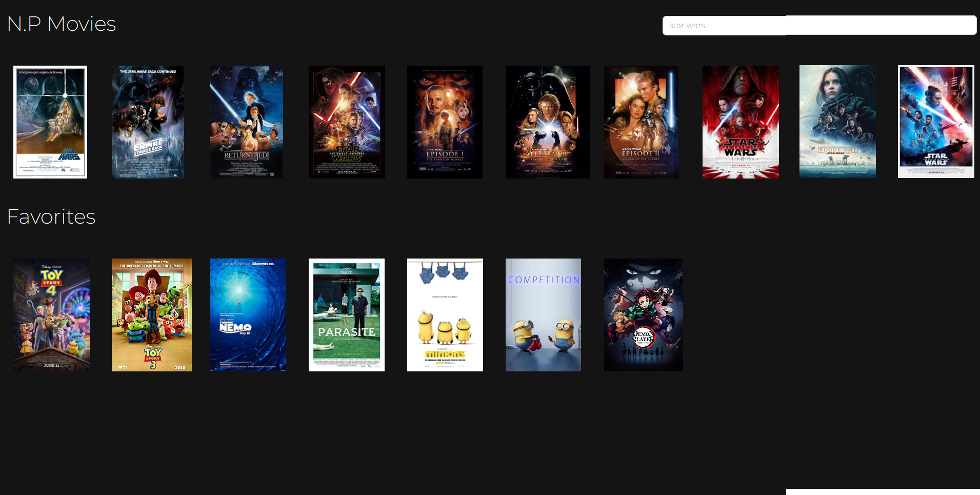Click the Favorites section heading

coord(51,216)
